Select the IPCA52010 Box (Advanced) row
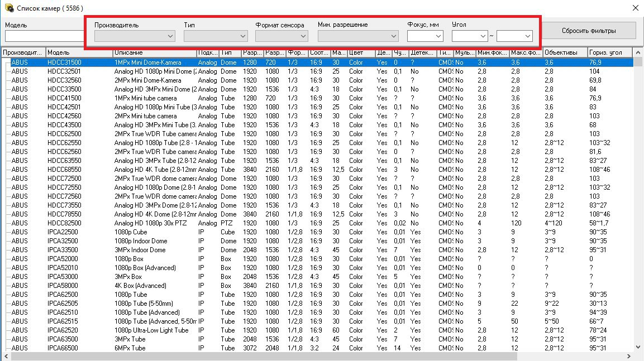Viewport: 644px width, 361px height. [x=321, y=267]
